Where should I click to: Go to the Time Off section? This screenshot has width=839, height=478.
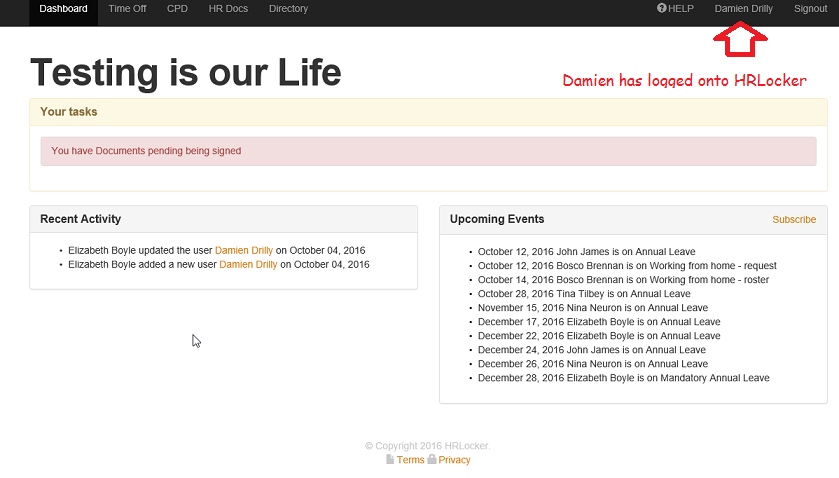pos(127,9)
